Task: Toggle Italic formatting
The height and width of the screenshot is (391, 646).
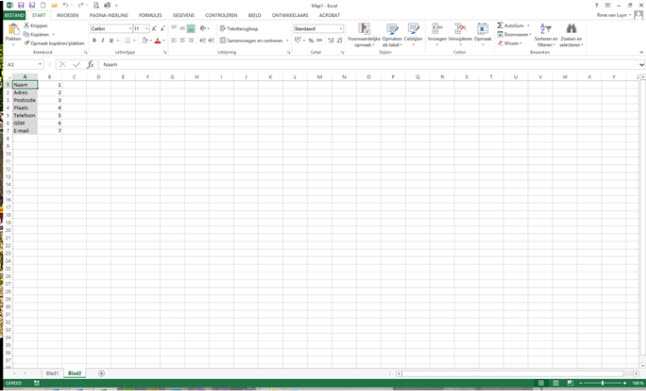Action: tap(103, 40)
